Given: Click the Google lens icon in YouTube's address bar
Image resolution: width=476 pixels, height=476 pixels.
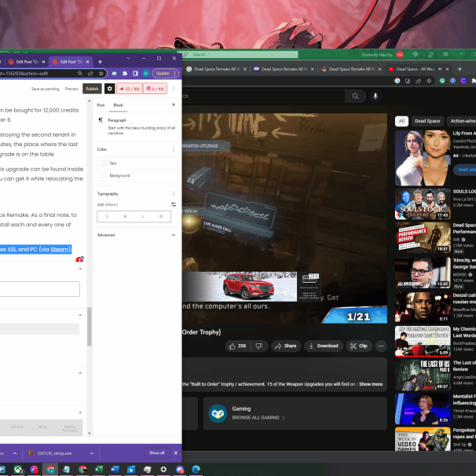Looking at the screenshot, I should pyautogui.click(x=397, y=81).
